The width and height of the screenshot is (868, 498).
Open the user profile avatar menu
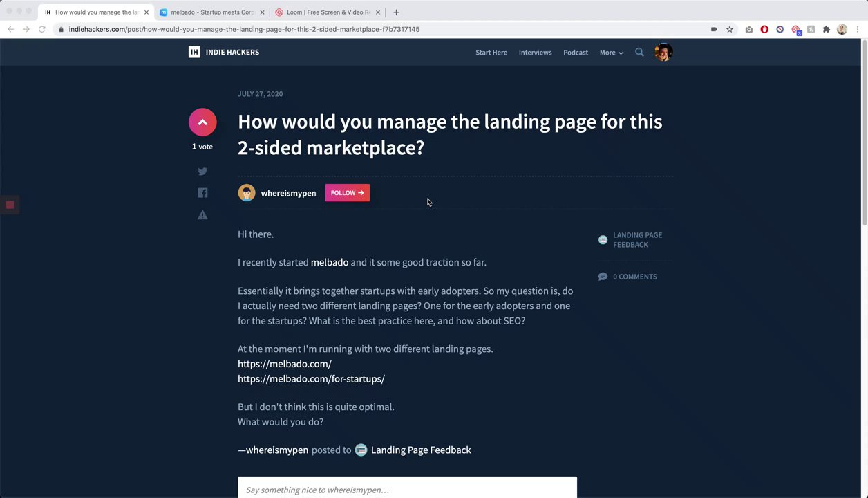coord(663,52)
